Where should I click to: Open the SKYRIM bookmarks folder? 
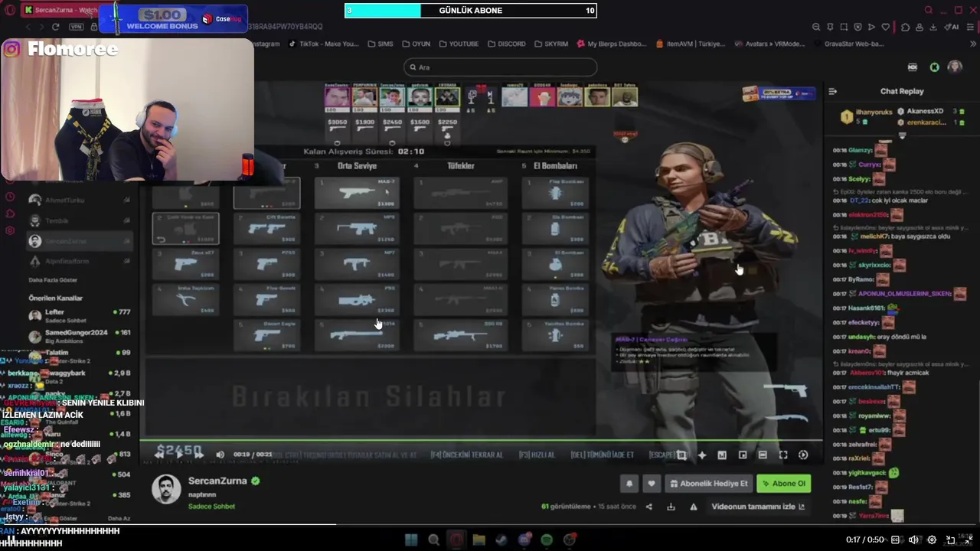[x=551, y=44]
